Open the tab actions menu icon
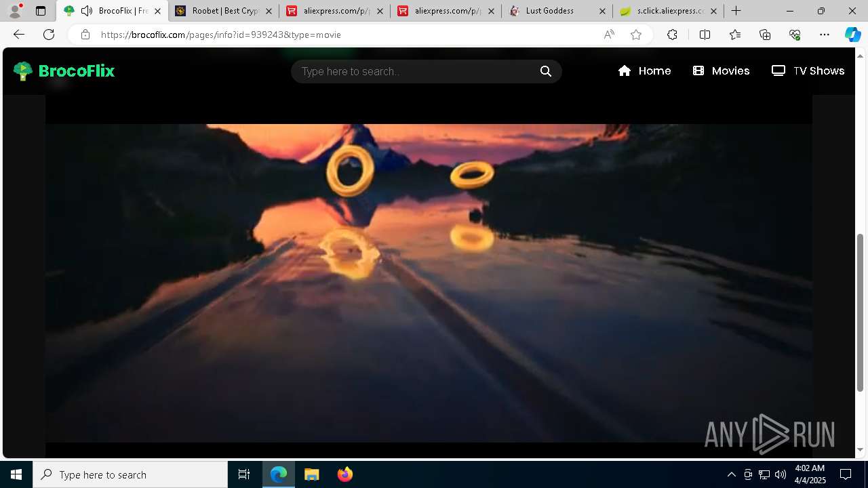Image resolution: width=868 pixels, height=488 pixels. pos(41,11)
